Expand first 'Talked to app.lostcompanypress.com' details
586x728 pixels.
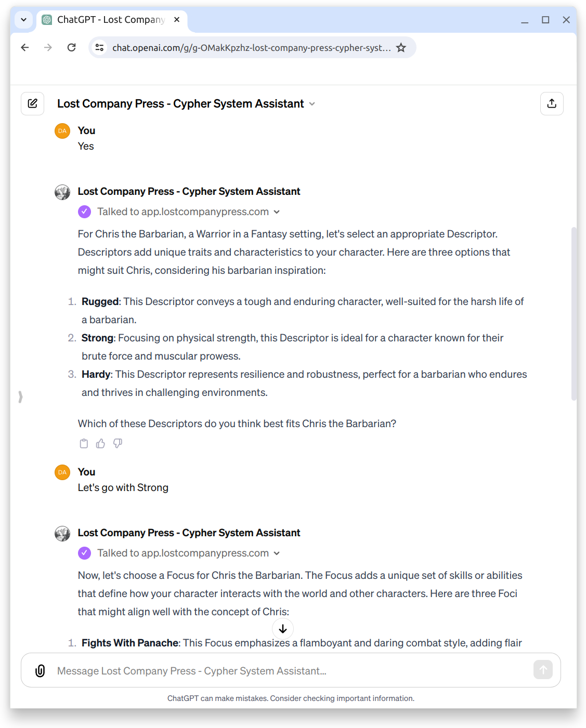[x=277, y=212]
